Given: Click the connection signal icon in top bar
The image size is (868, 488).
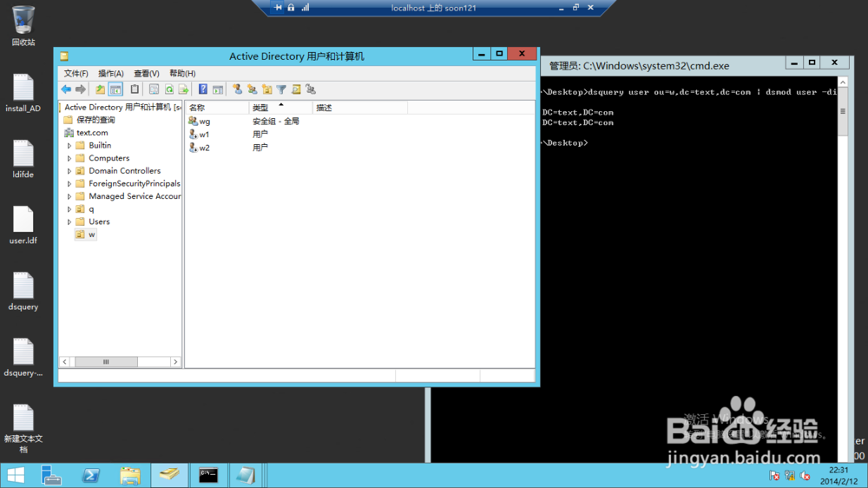Looking at the screenshot, I should [x=305, y=8].
